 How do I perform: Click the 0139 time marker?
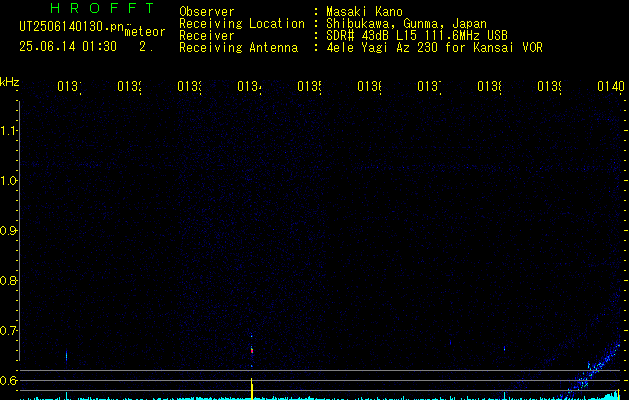(x=549, y=87)
